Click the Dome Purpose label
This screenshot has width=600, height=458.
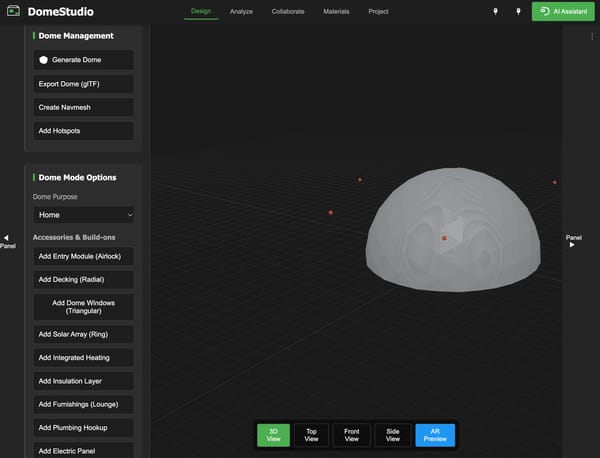click(x=55, y=197)
